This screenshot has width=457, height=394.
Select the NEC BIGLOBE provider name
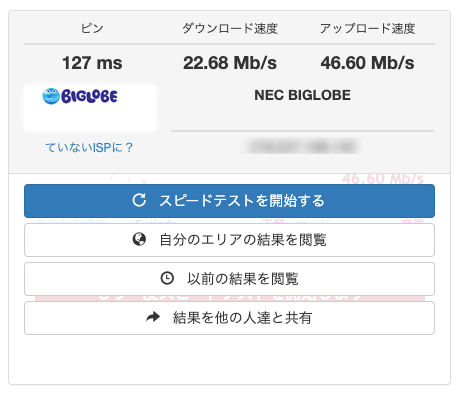(302, 95)
